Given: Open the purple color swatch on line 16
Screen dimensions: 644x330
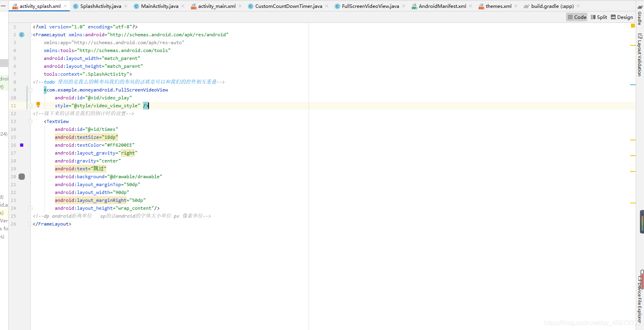Looking at the screenshot, I should point(22,145).
